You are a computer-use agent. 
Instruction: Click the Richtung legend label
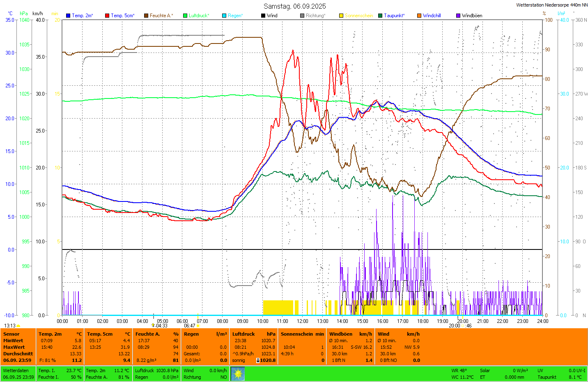pos(315,16)
